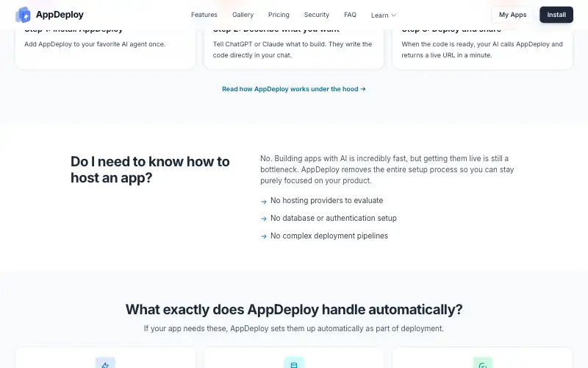Click arrow icon beside 'No hosting providers to evaluate'
Viewport: 588px width, 368px height.
click(264, 201)
